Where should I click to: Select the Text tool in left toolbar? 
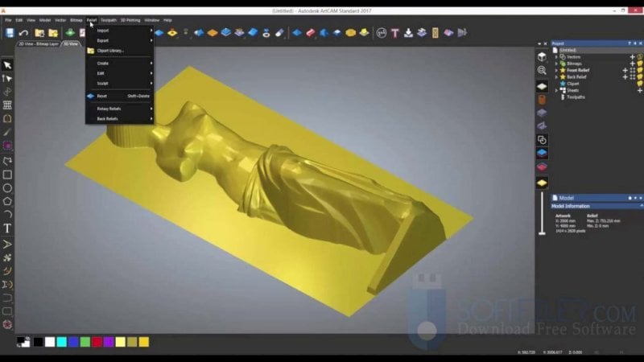[7, 228]
